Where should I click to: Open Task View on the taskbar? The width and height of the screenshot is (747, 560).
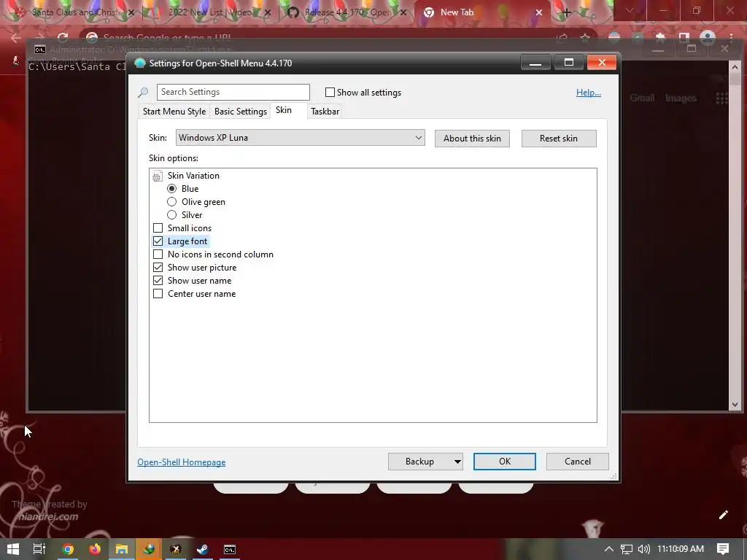pos(39,549)
